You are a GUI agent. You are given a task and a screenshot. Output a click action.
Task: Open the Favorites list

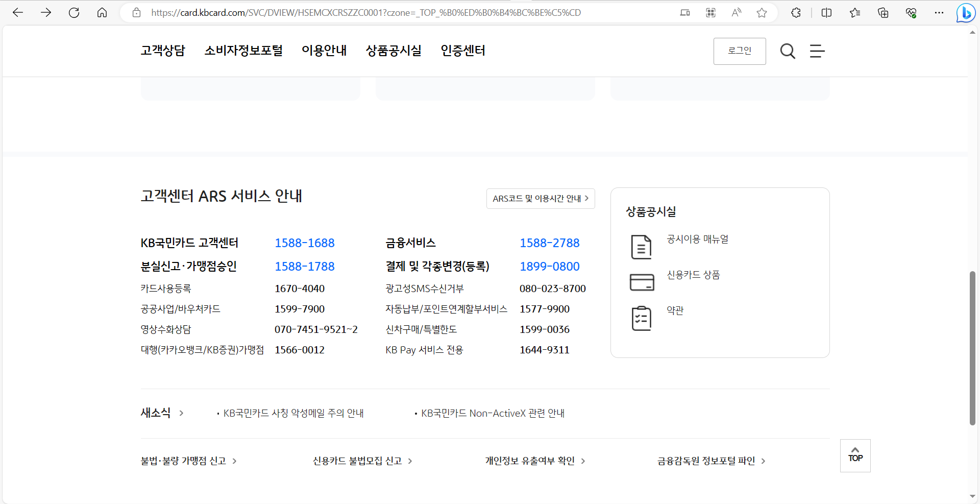tap(855, 13)
